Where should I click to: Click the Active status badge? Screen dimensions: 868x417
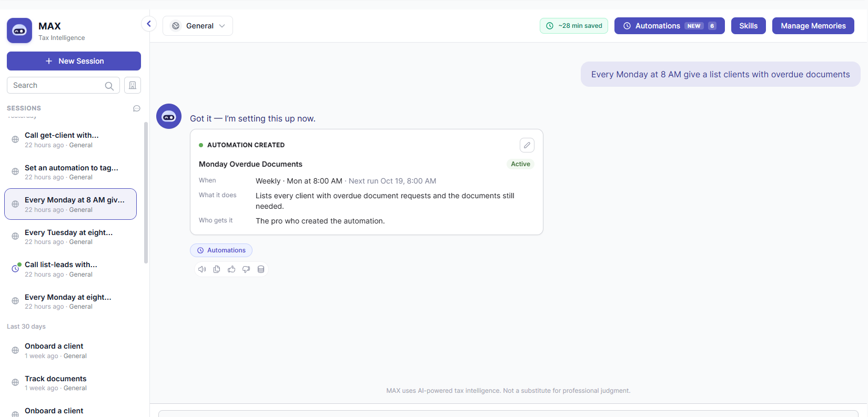click(520, 164)
